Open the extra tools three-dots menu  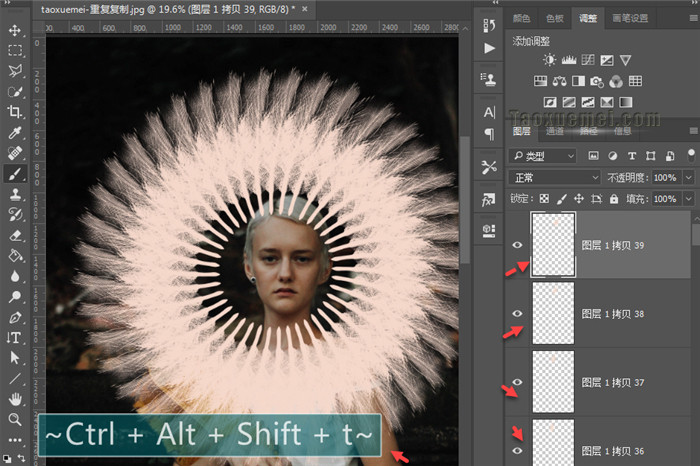(x=15, y=440)
